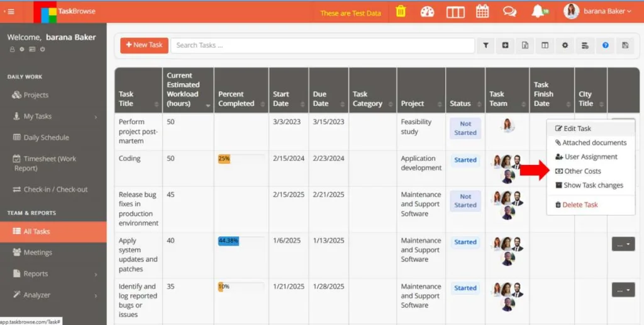Click the Coding task 25% progress bar
Screen dimensions: 644x325
coord(240,159)
